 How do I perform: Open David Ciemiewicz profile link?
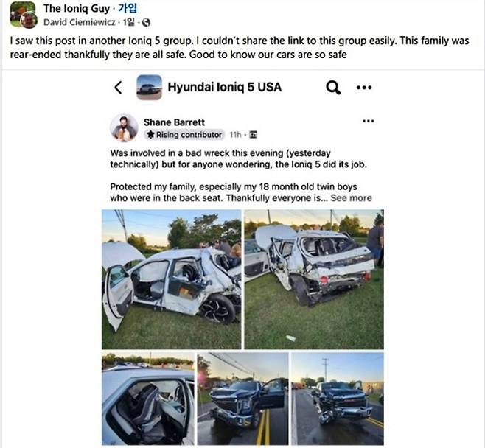coord(80,22)
